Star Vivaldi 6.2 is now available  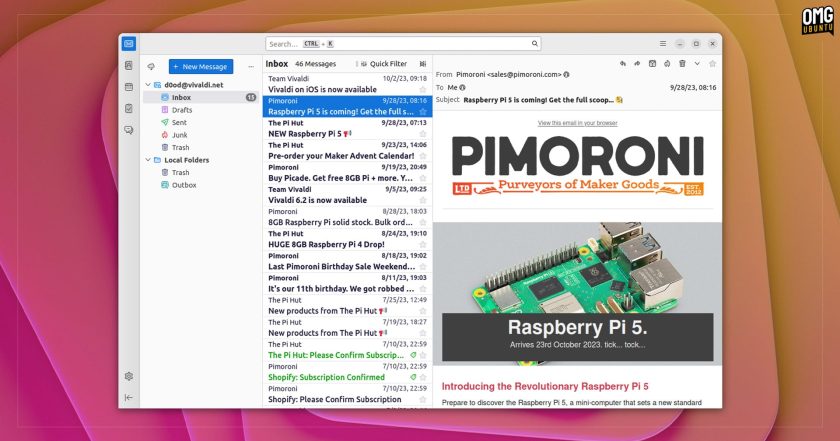[x=423, y=200]
